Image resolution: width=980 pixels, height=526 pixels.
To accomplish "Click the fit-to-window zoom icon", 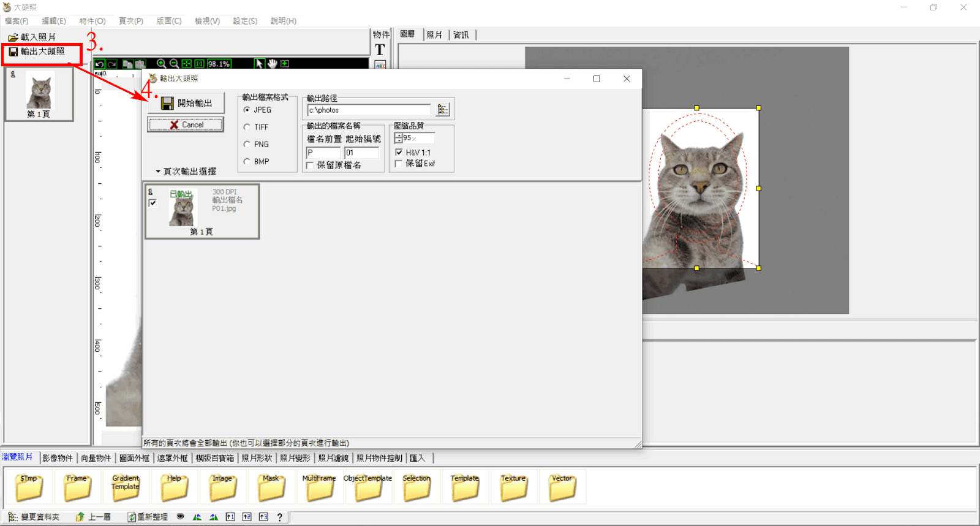I will pyautogui.click(x=187, y=64).
